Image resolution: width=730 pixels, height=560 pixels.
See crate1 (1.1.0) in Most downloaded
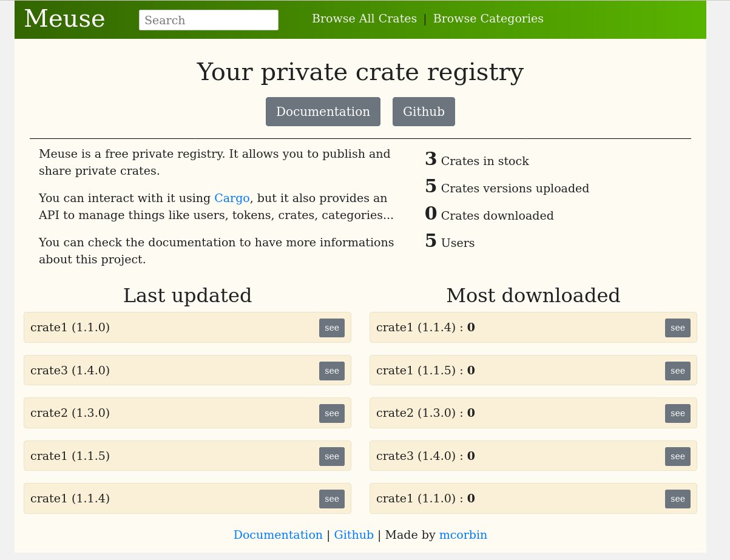678,499
